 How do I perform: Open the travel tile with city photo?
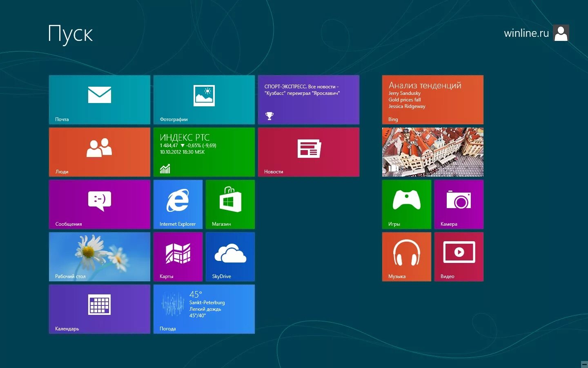tap(433, 152)
